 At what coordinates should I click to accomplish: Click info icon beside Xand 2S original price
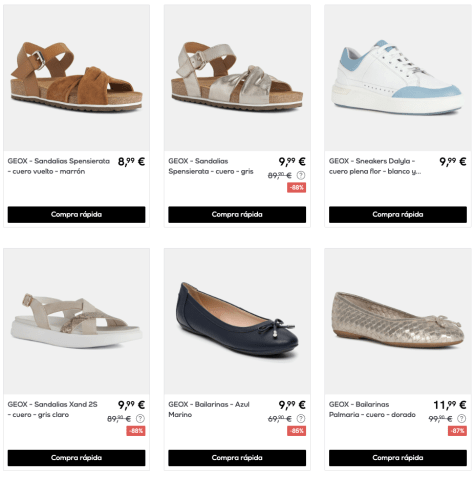coord(140,418)
